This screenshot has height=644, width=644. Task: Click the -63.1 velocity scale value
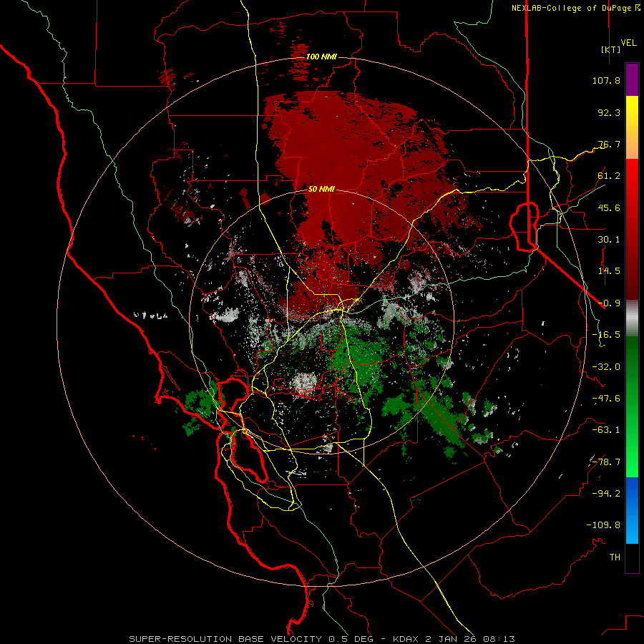pos(606,430)
